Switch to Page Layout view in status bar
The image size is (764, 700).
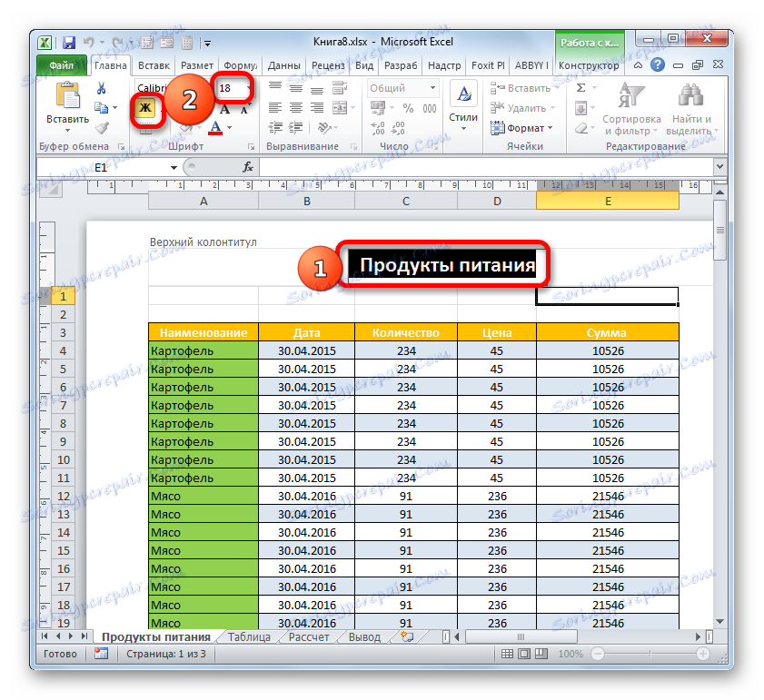524,654
